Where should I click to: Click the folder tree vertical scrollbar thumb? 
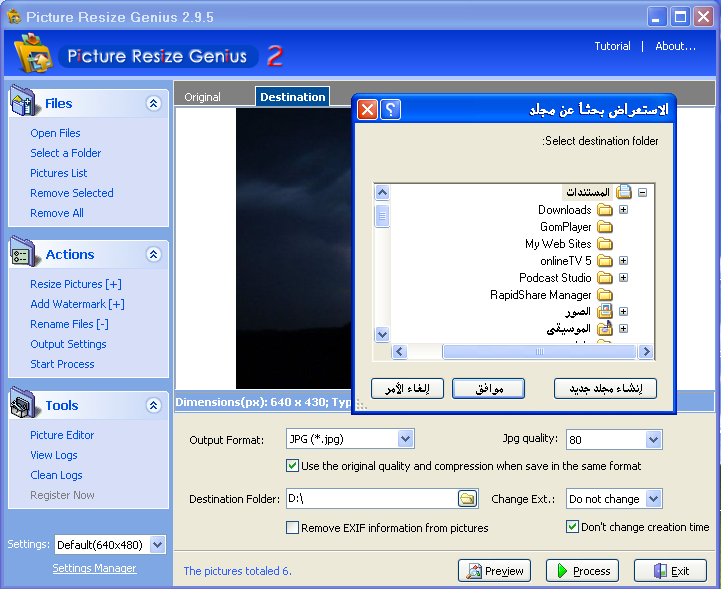[x=382, y=216]
